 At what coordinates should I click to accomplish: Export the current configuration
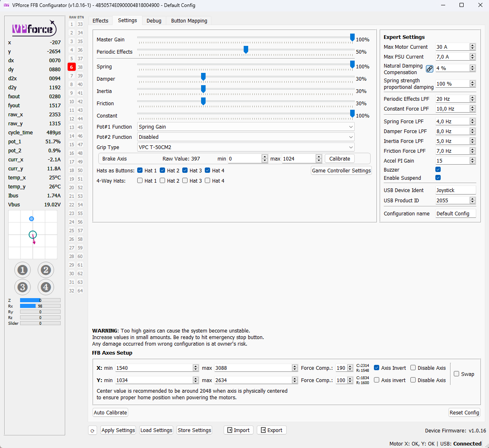pyautogui.click(x=272, y=430)
